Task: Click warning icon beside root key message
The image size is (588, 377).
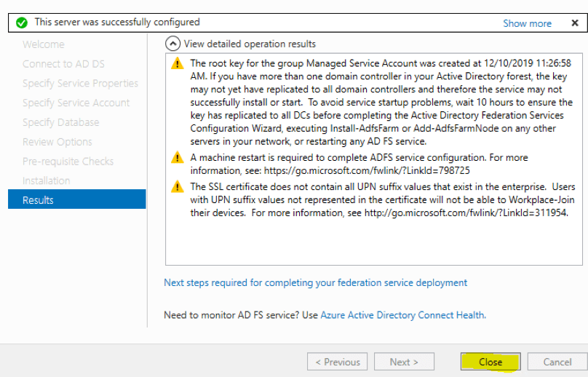Action: (178, 64)
